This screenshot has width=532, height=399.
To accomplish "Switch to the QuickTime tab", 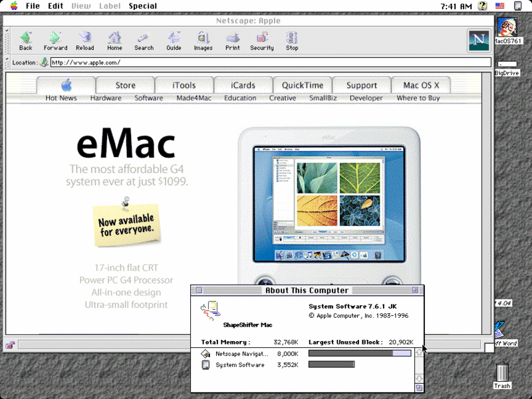I will (303, 85).
